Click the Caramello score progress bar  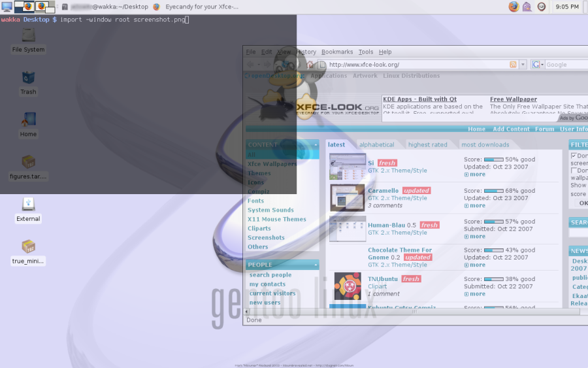pyautogui.click(x=493, y=191)
